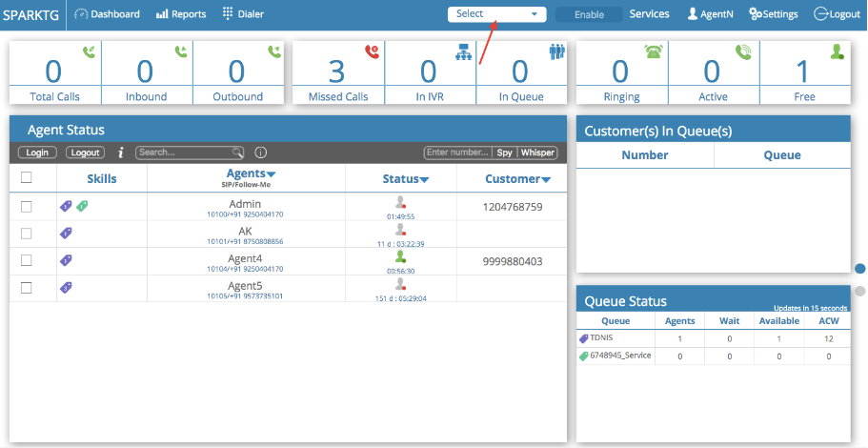Open the AgentN user profile
The width and height of the screenshot is (868, 448).
click(710, 14)
